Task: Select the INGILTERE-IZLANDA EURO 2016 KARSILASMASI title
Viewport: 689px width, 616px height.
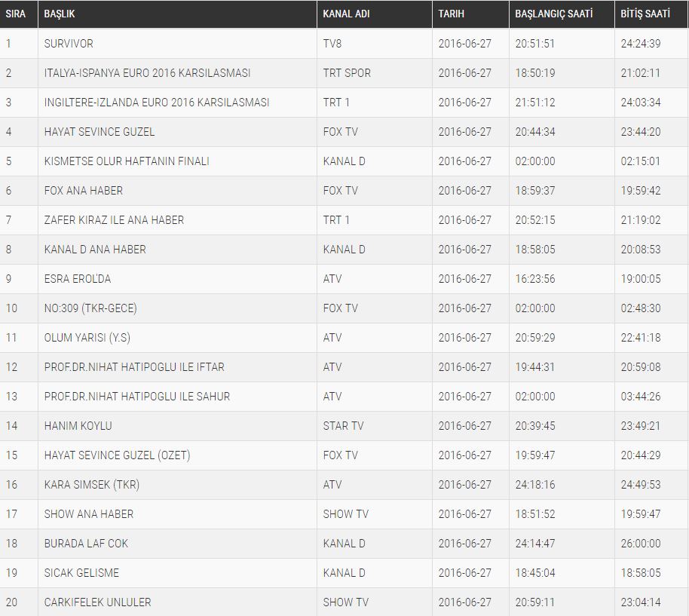Action: pos(157,103)
